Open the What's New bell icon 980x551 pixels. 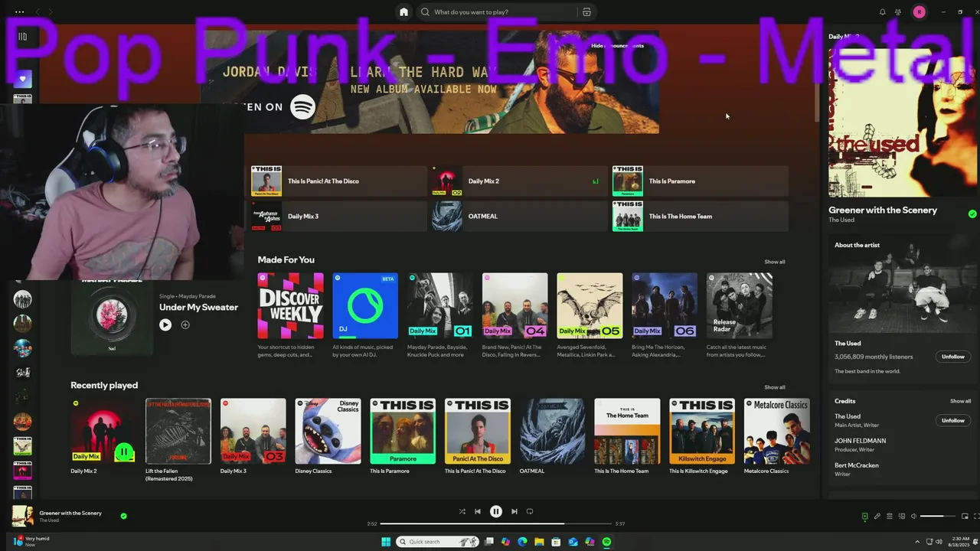[882, 12]
